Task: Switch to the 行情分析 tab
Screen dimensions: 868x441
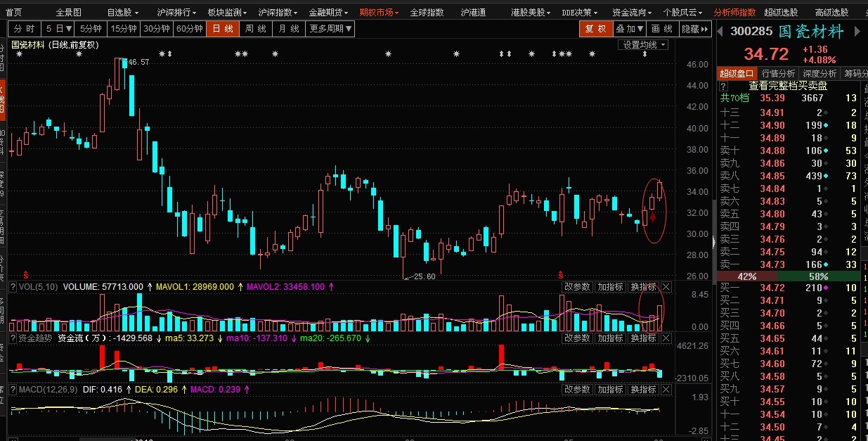Action: (x=778, y=73)
